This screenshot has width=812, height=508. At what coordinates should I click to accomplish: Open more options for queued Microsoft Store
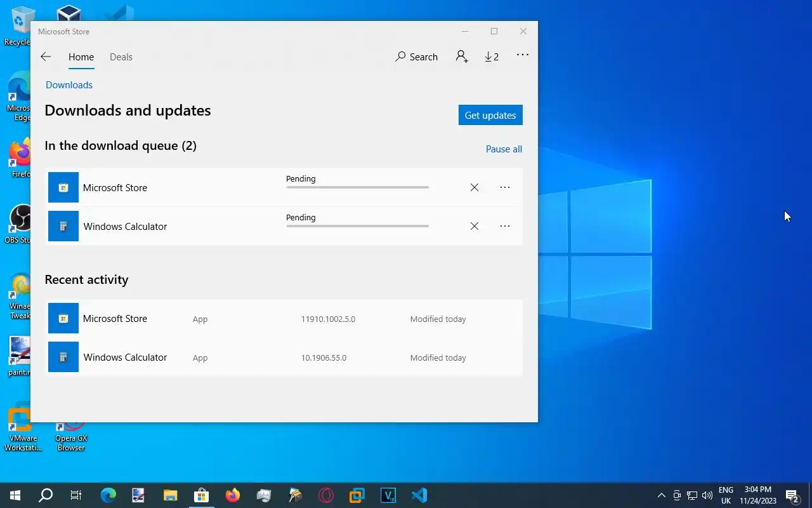coord(505,187)
